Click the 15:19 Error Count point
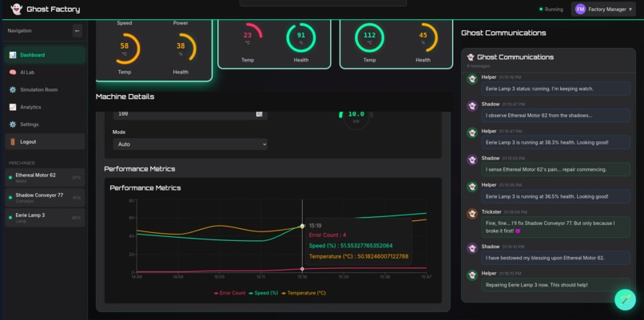 (302, 269)
